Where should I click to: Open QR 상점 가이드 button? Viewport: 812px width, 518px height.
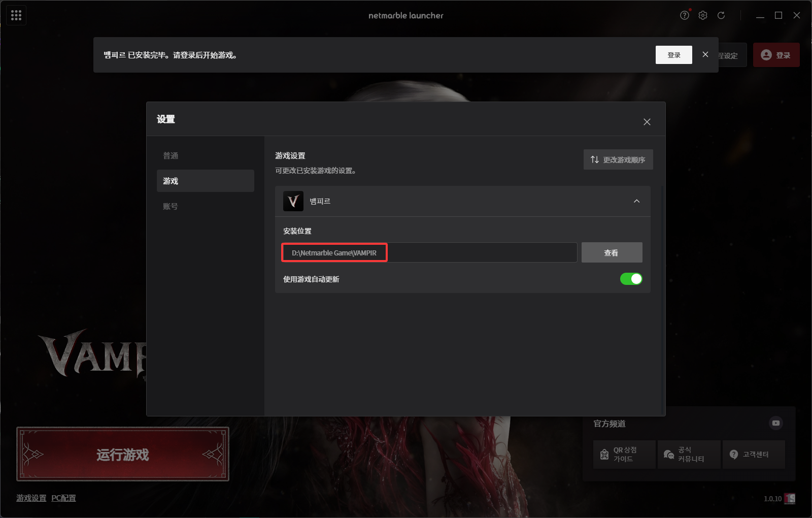(625, 455)
